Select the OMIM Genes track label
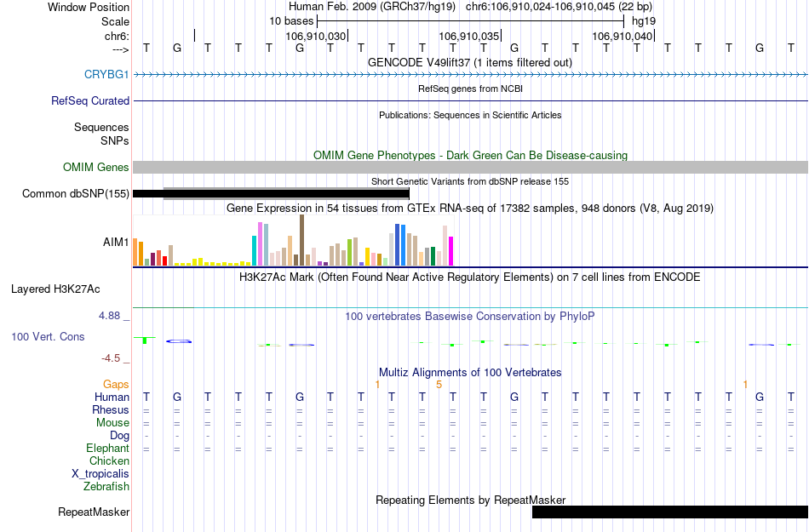 (x=95, y=167)
